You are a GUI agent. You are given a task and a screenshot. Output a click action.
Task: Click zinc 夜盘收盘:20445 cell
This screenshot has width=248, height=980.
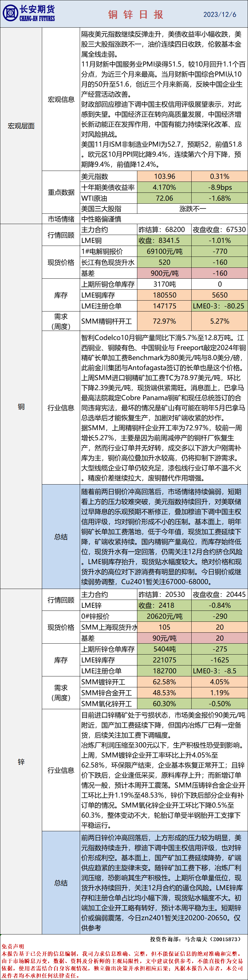[220, 595]
